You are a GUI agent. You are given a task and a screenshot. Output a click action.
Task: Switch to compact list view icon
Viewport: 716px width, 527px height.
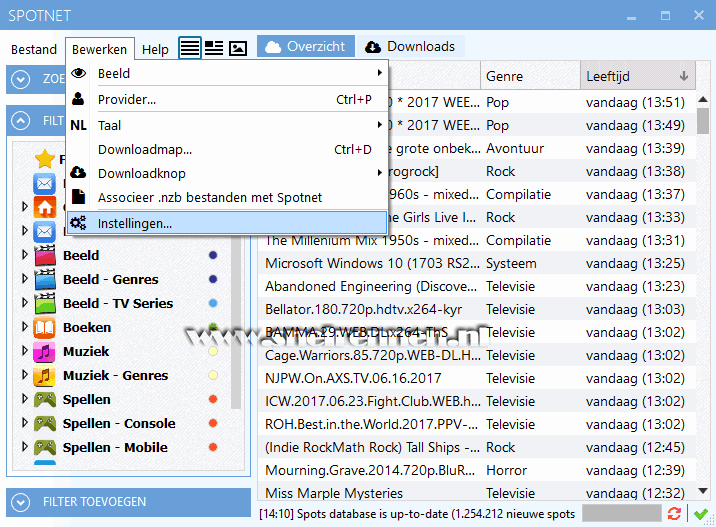pyautogui.click(x=190, y=47)
